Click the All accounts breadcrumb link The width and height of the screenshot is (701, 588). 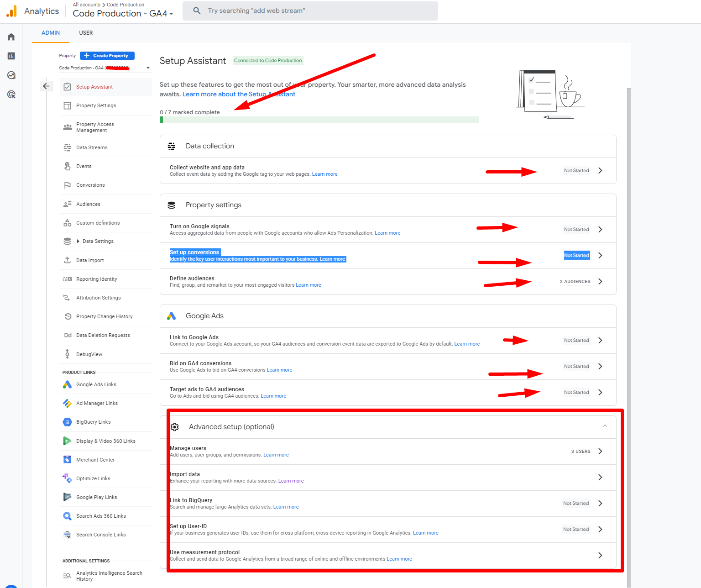[86, 5]
